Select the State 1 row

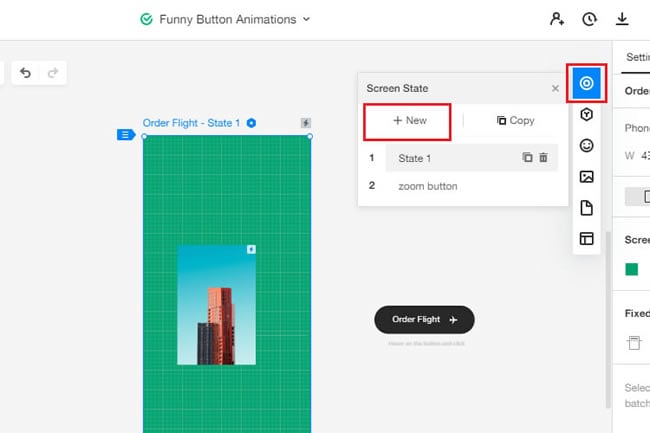click(472, 158)
